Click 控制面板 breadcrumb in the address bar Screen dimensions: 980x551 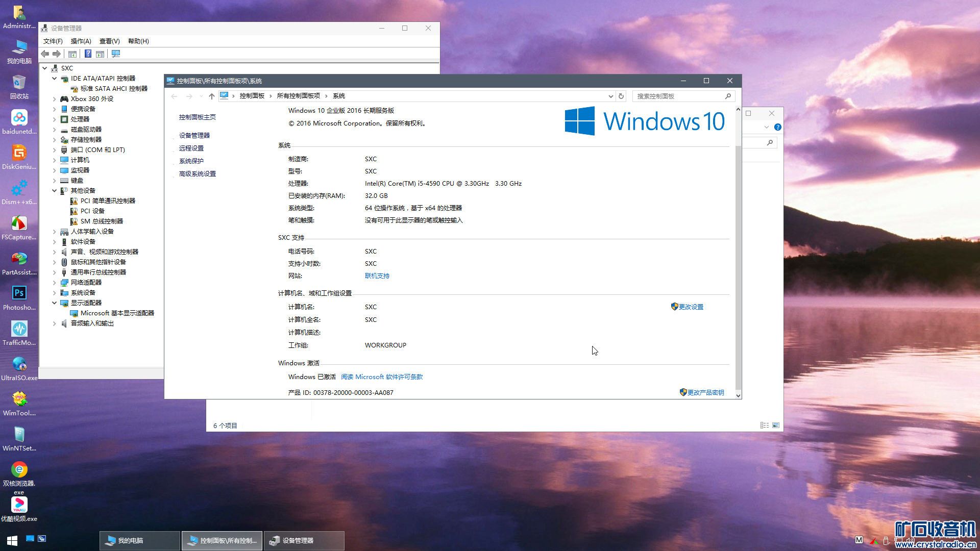coord(252,96)
